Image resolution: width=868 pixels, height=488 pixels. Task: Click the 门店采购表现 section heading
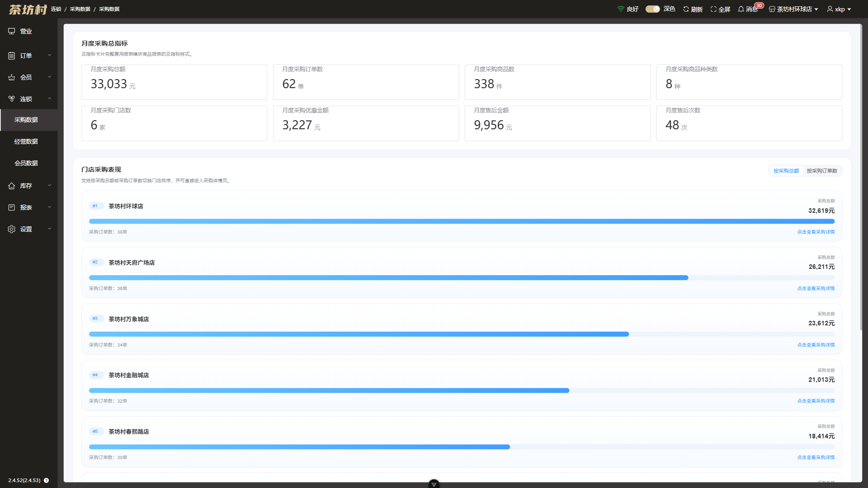click(101, 169)
